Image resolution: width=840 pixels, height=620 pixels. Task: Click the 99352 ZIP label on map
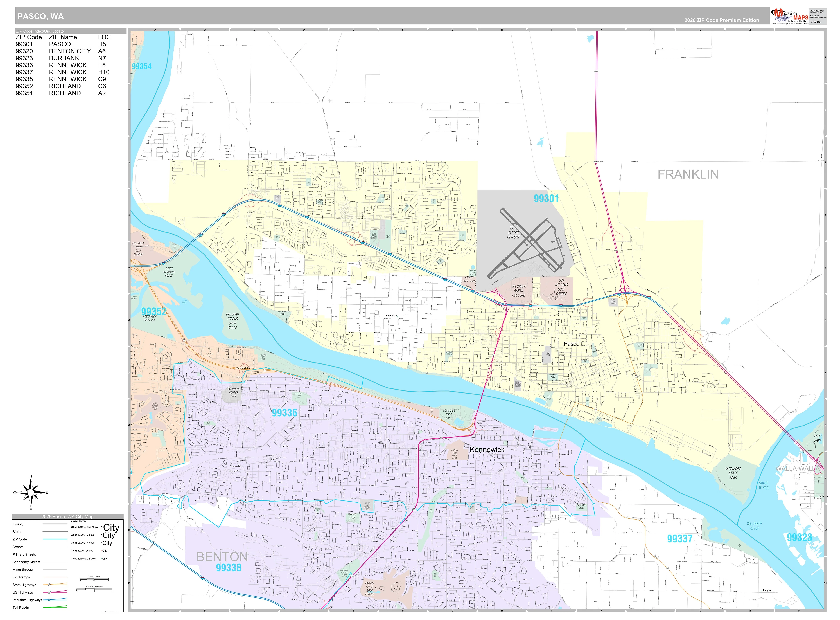tap(154, 312)
